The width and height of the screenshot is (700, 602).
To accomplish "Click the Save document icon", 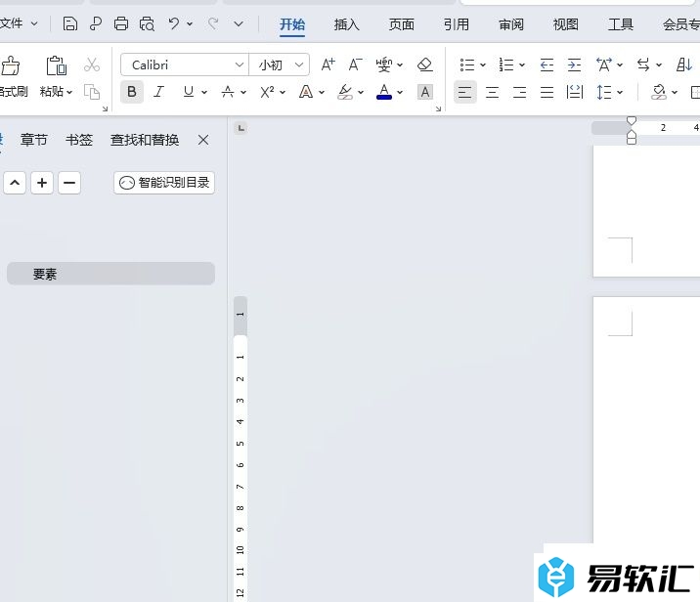I will [69, 23].
